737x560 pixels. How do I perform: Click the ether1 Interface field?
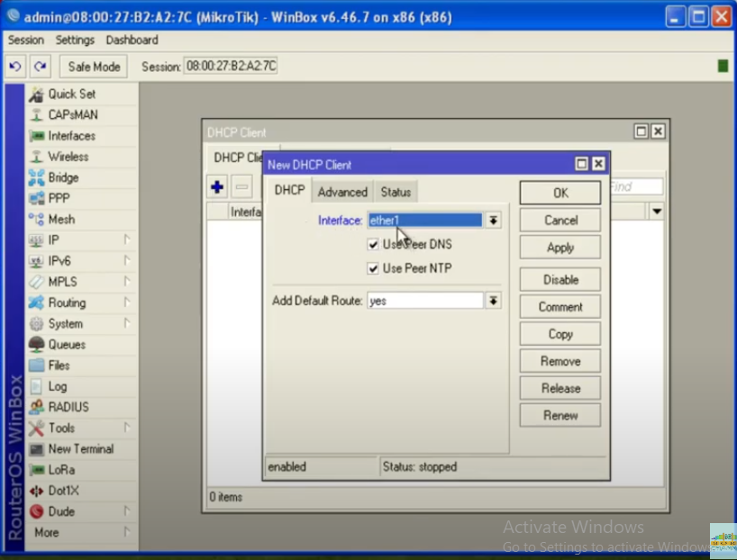click(425, 221)
